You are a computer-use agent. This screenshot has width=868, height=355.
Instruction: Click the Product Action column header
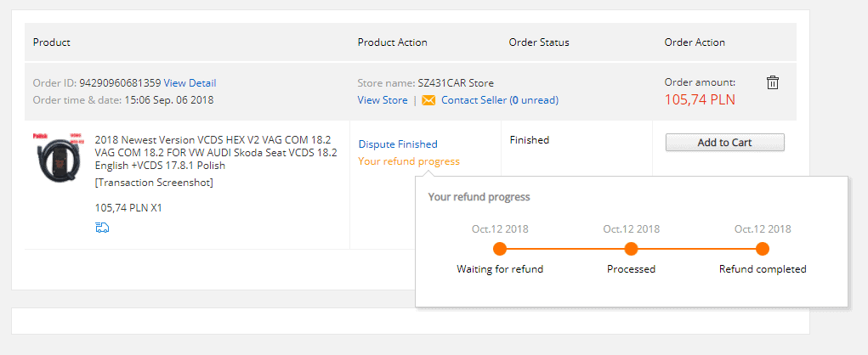coord(393,42)
